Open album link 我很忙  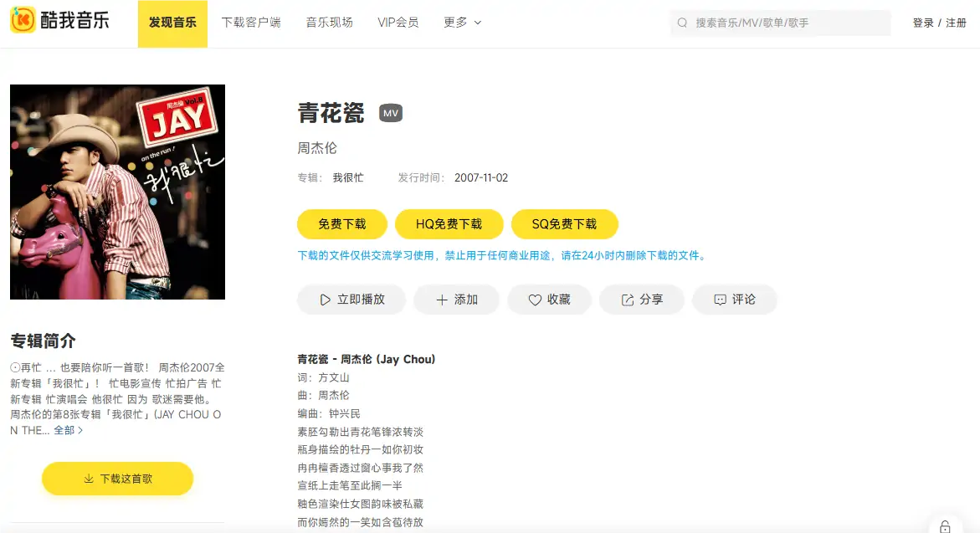point(348,177)
